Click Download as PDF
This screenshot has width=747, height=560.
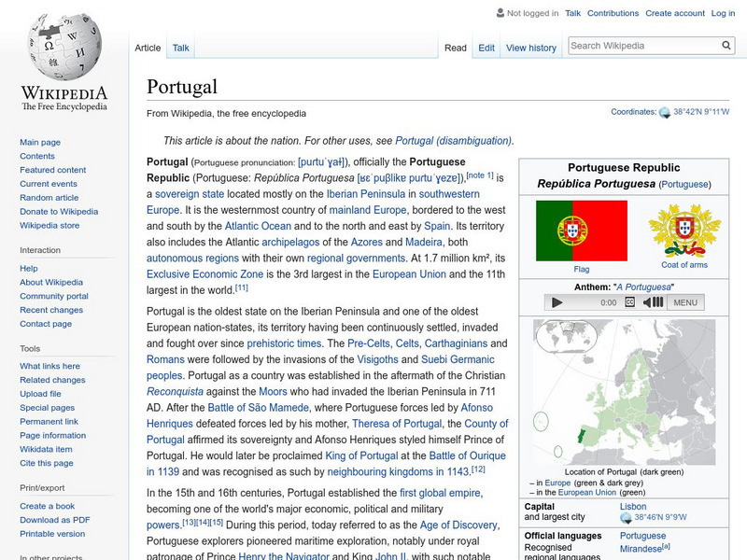pyautogui.click(x=55, y=520)
